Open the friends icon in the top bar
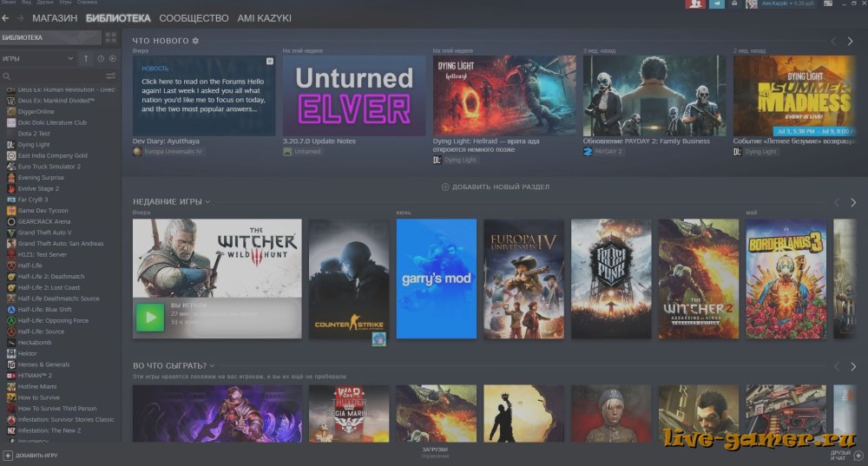This screenshot has height=466, width=868. click(x=694, y=4)
